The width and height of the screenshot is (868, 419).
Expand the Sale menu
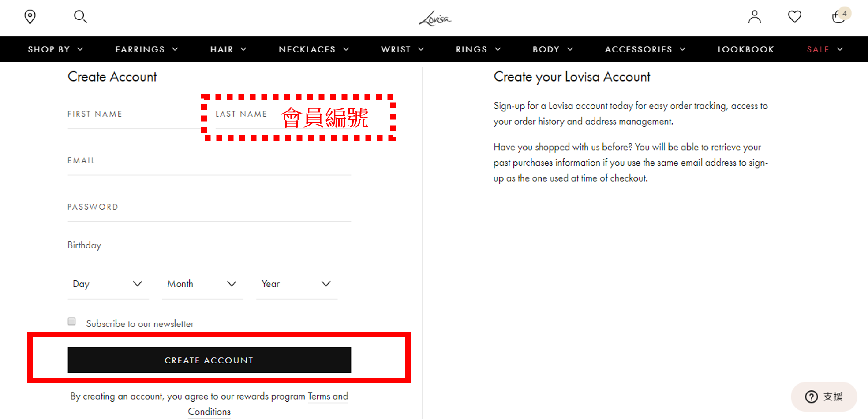coord(824,49)
